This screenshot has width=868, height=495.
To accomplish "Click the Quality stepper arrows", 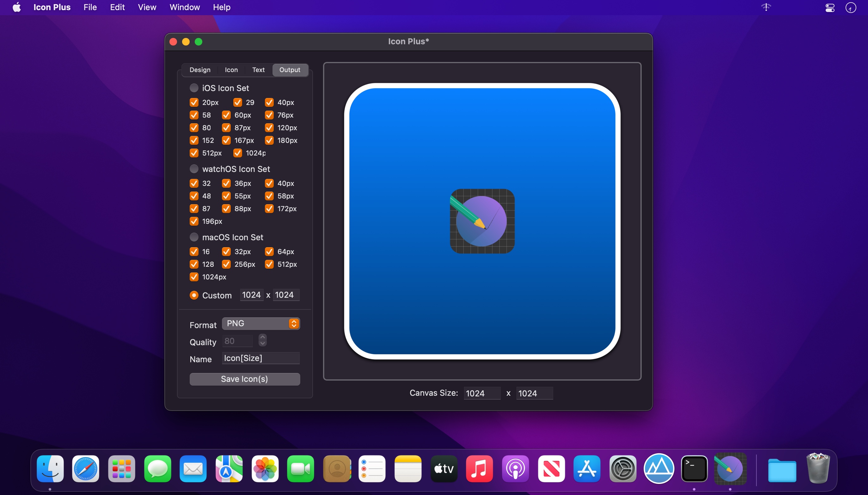I will click(x=262, y=340).
